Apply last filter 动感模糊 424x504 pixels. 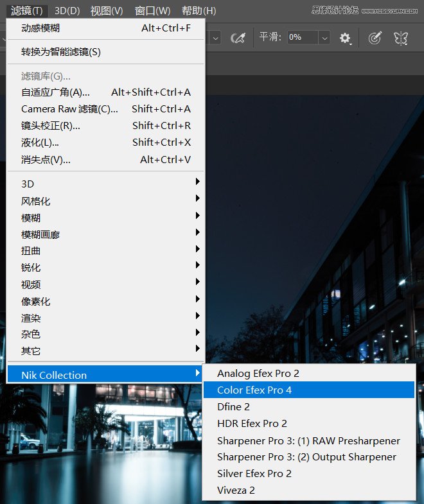click(106, 28)
